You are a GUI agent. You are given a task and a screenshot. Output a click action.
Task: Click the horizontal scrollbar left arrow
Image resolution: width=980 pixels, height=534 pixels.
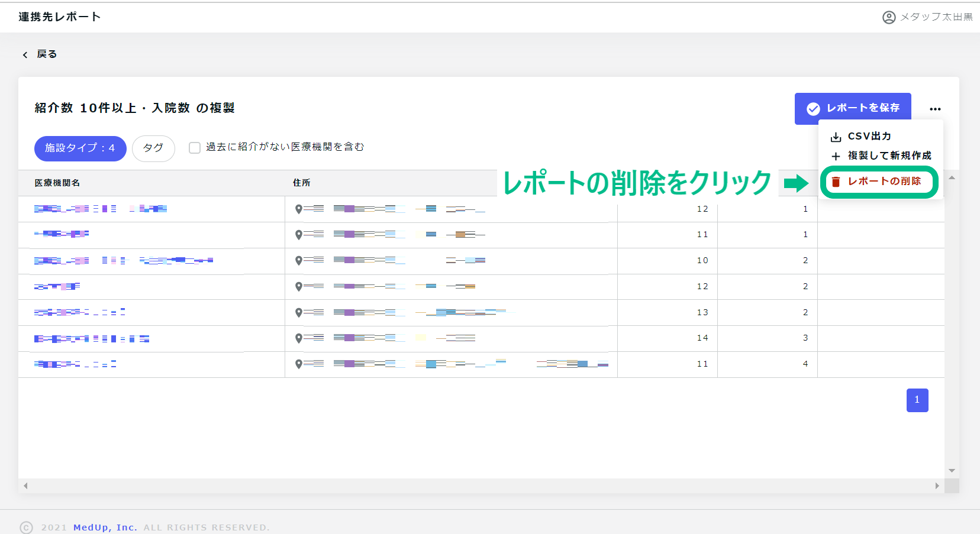[25, 486]
